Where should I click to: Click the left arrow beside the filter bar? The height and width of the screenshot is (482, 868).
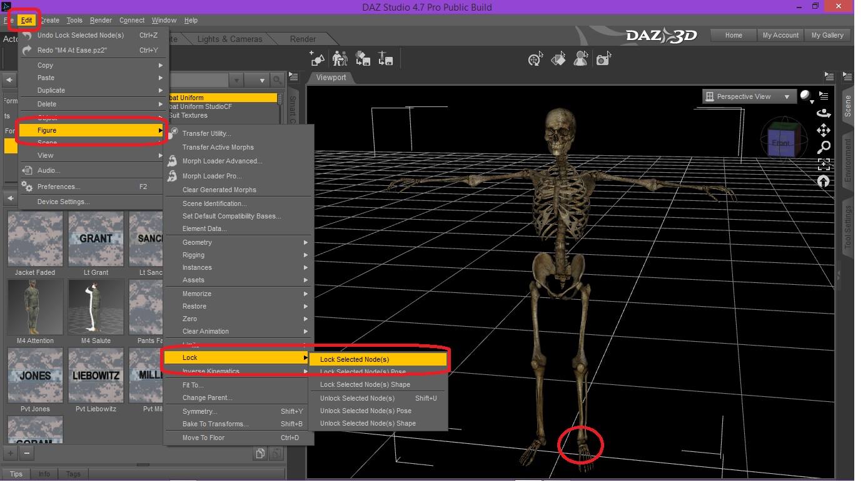(11, 80)
